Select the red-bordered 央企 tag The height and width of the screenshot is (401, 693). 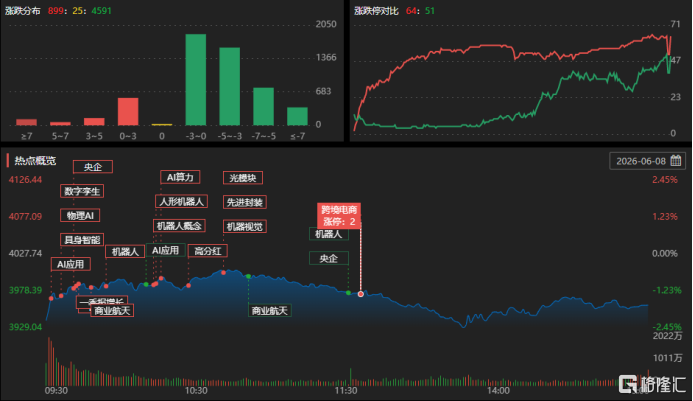click(x=93, y=167)
